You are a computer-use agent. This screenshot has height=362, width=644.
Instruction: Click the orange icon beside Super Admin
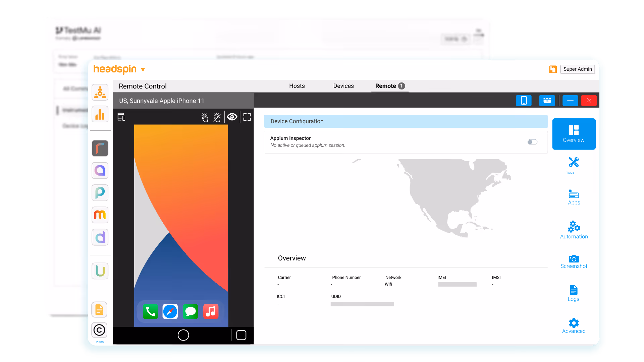point(553,69)
